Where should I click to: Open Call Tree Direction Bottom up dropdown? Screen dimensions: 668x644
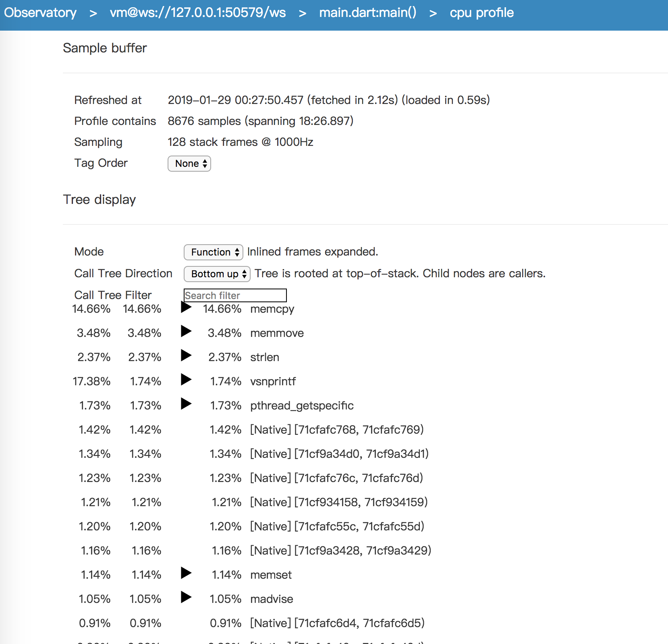click(217, 274)
